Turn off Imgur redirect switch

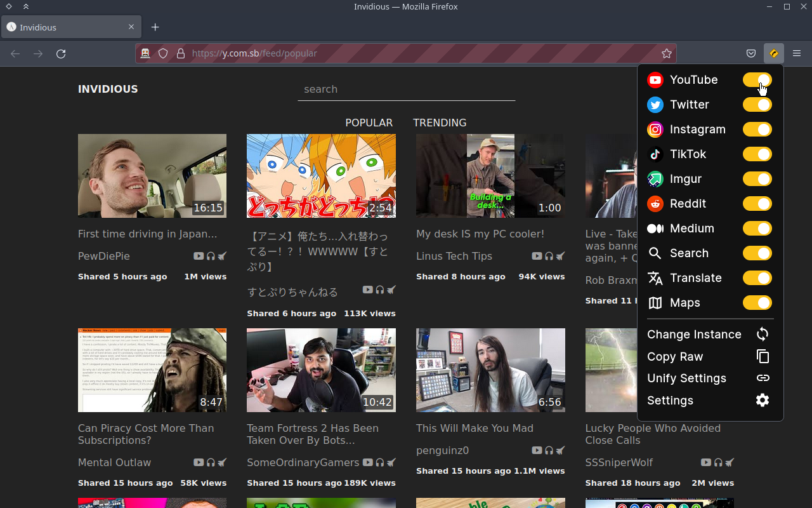757,179
